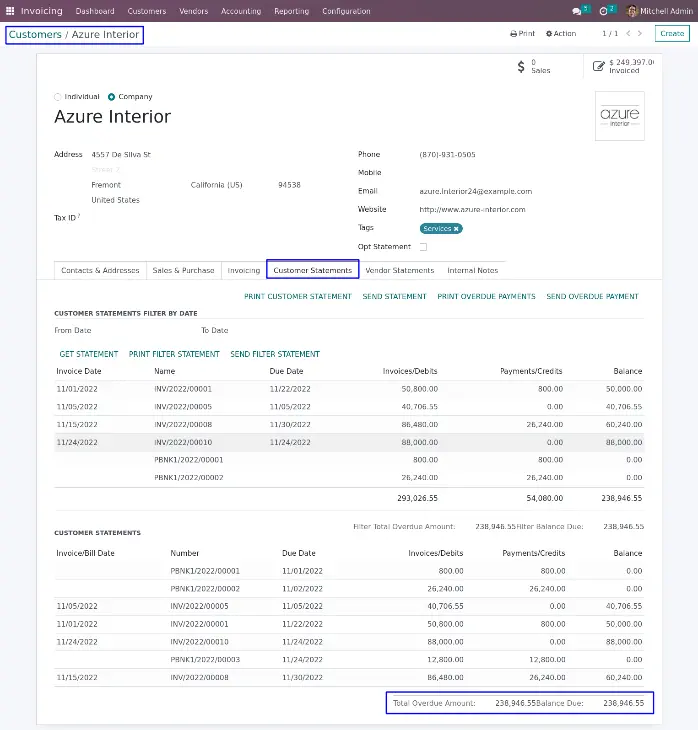The width and height of the screenshot is (698, 730).
Task: Open the Action dropdown
Action: (x=561, y=34)
